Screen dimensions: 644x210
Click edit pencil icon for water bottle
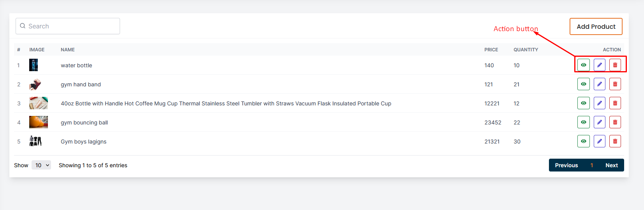click(599, 65)
